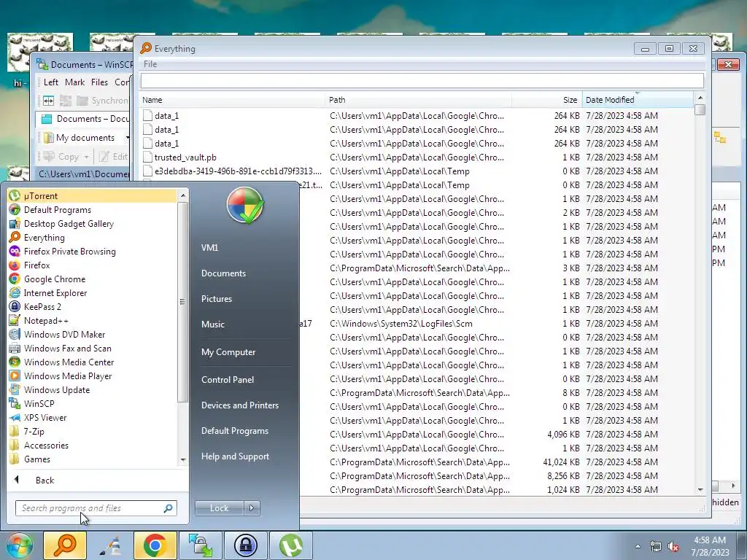Click the Synchronize button in WinSCP toolbar
The height and width of the screenshot is (560, 747).
102,101
